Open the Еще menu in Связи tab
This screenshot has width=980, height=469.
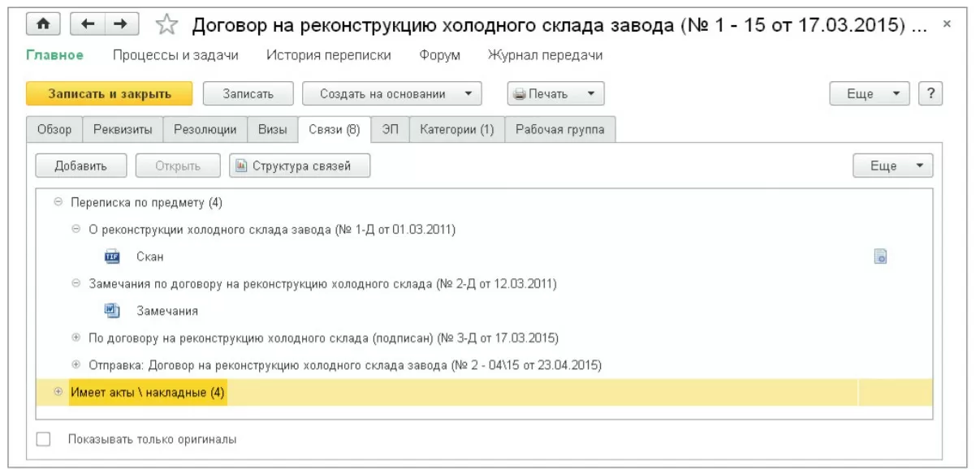(x=893, y=166)
